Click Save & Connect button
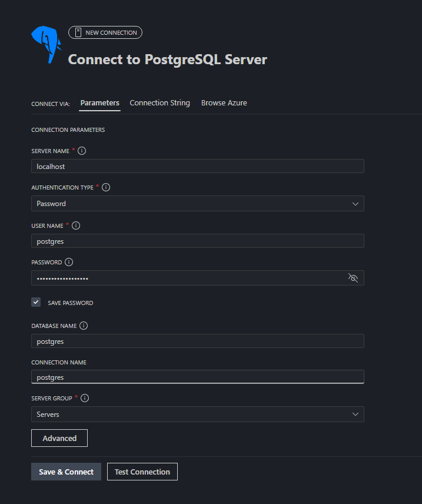 (x=66, y=472)
